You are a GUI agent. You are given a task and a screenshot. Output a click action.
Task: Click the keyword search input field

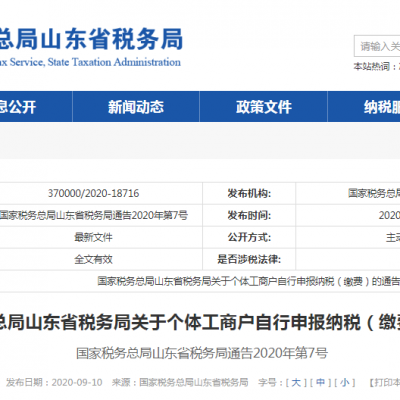[x=377, y=46]
